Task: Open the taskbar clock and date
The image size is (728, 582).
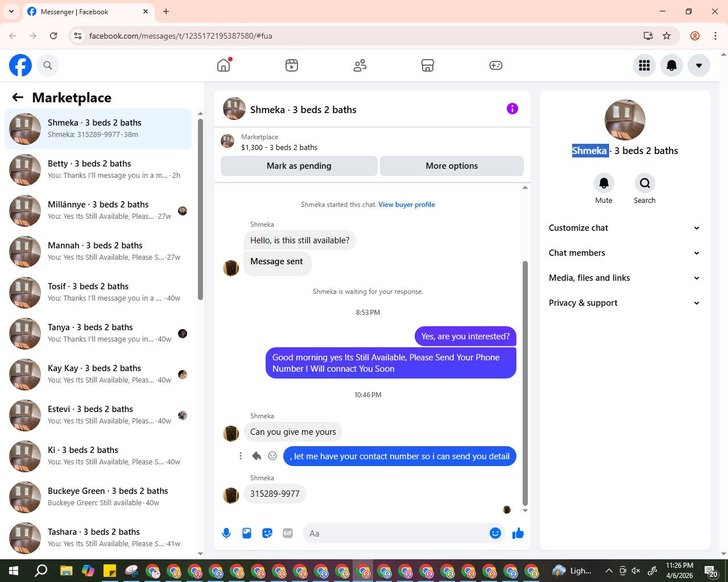Action: pyautogui.click(x=680, y=571)
